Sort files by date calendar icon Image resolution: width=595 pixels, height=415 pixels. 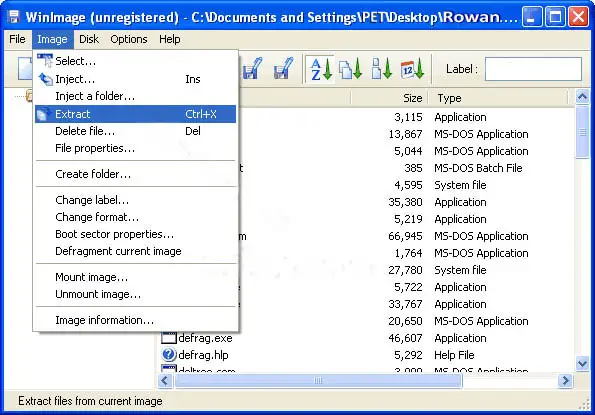tap(412, 69)
